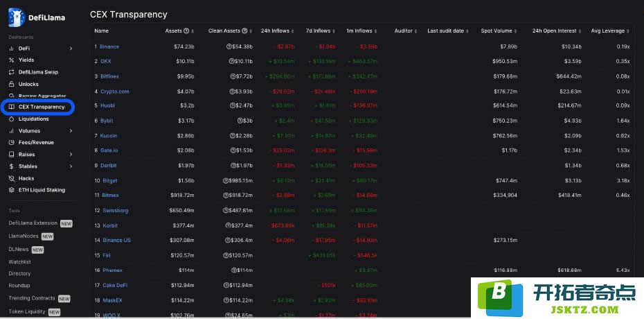
Task: Click the CEX Transparency book icon
Action: 12,107
